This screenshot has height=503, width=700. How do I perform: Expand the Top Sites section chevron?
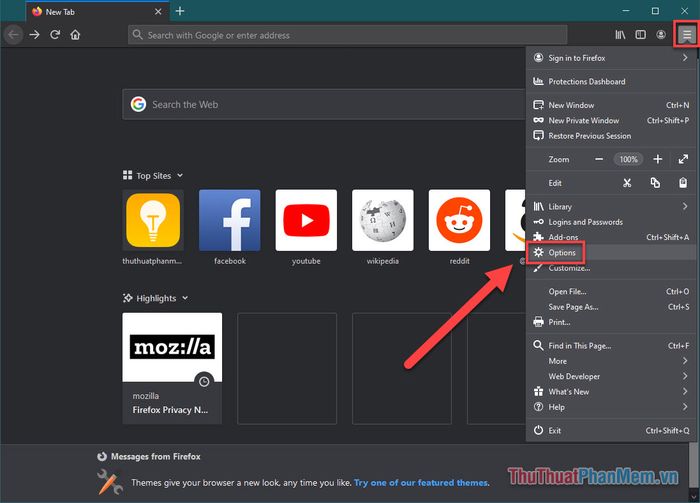pyautogui.click(x=180, y=176)
